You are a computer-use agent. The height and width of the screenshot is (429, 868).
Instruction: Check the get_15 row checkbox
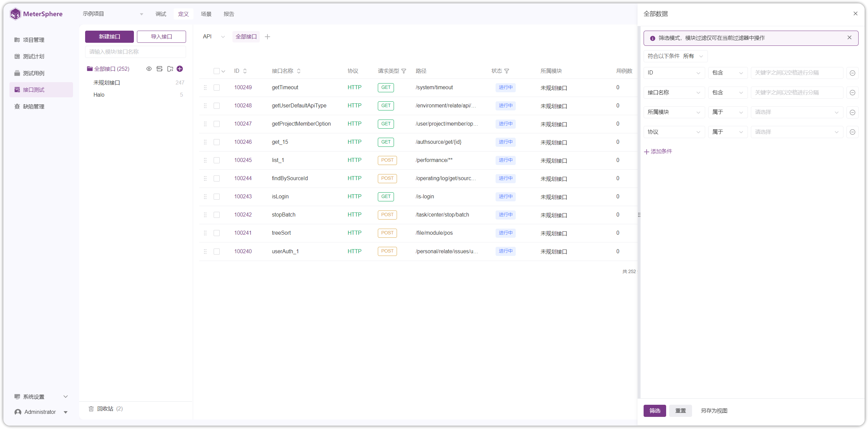pos(217,142)
